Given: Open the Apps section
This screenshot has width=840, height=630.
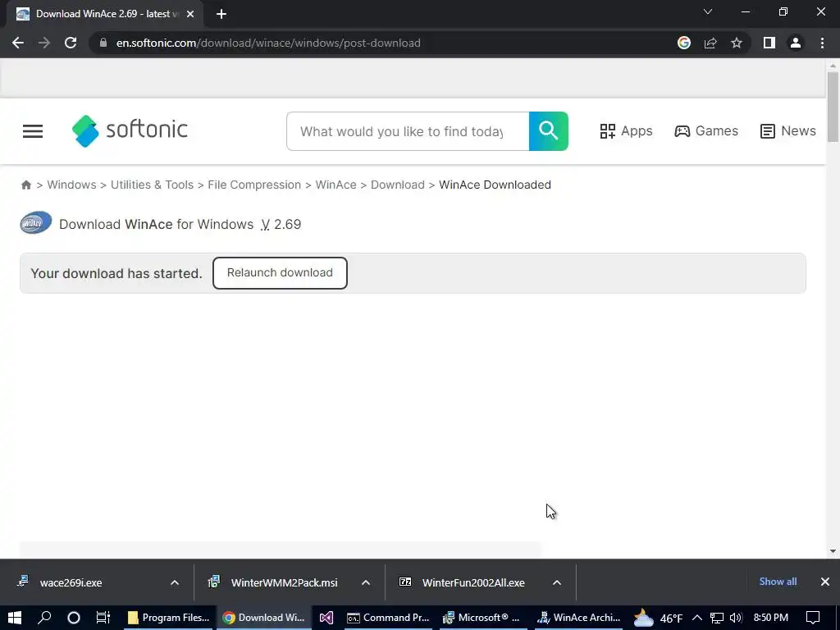Looking at the screenshot, I should click(x=626, y=131).
